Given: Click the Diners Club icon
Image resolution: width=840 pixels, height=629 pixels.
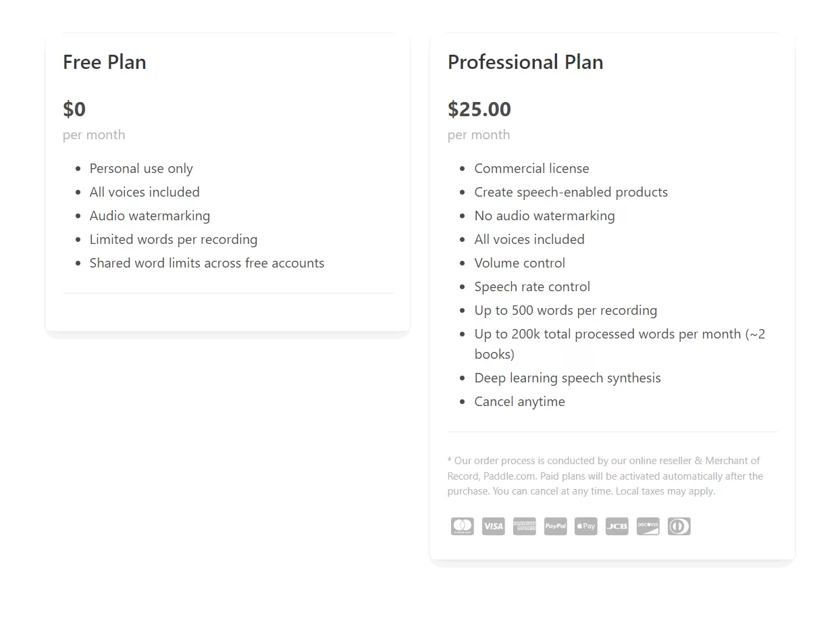Looking at the screenshot, I should coord(679,526).
